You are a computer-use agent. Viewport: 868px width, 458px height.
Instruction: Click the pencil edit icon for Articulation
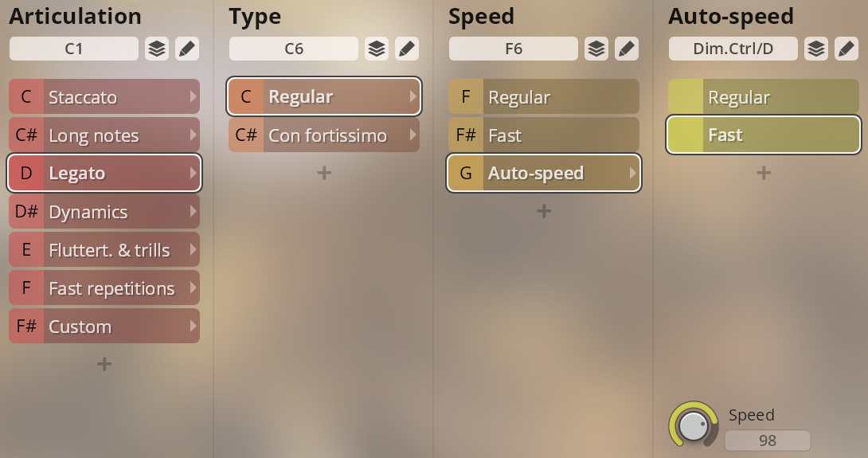pyautogui.click(x=187, y=49)
